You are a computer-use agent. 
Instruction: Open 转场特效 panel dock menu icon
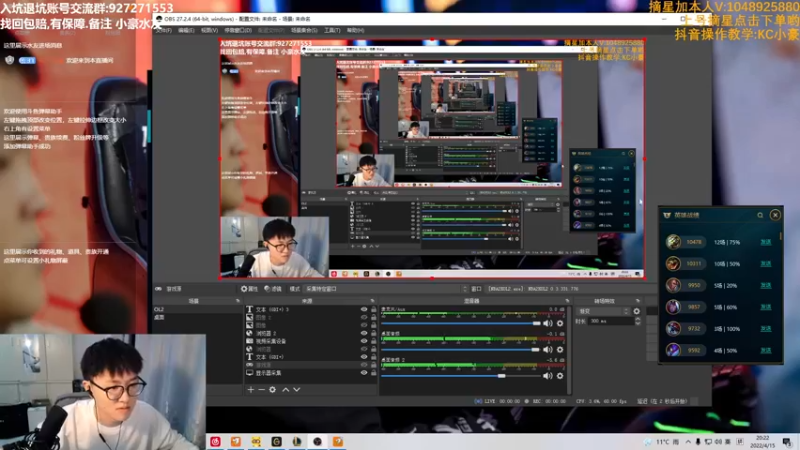point(637,301)
